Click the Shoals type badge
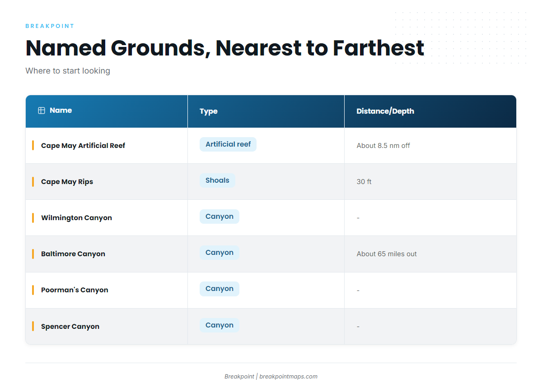542x392 pixels. tap(217, 180)
